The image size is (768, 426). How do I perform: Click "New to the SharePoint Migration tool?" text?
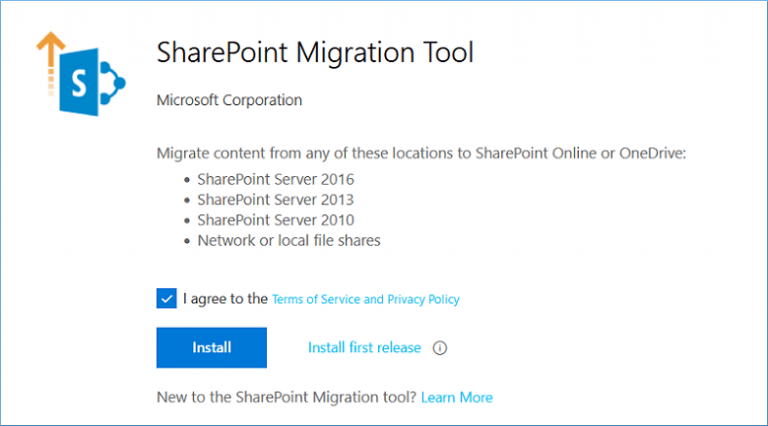coord(287,397)
